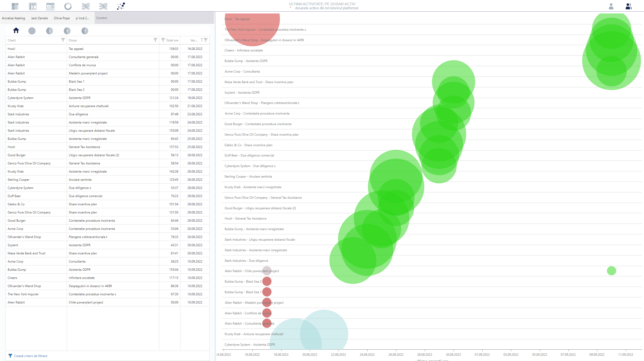This screenshot has width=644, height=361.
Task: Toggle sort arrow on Vec... column
Action: pos(202,40)
